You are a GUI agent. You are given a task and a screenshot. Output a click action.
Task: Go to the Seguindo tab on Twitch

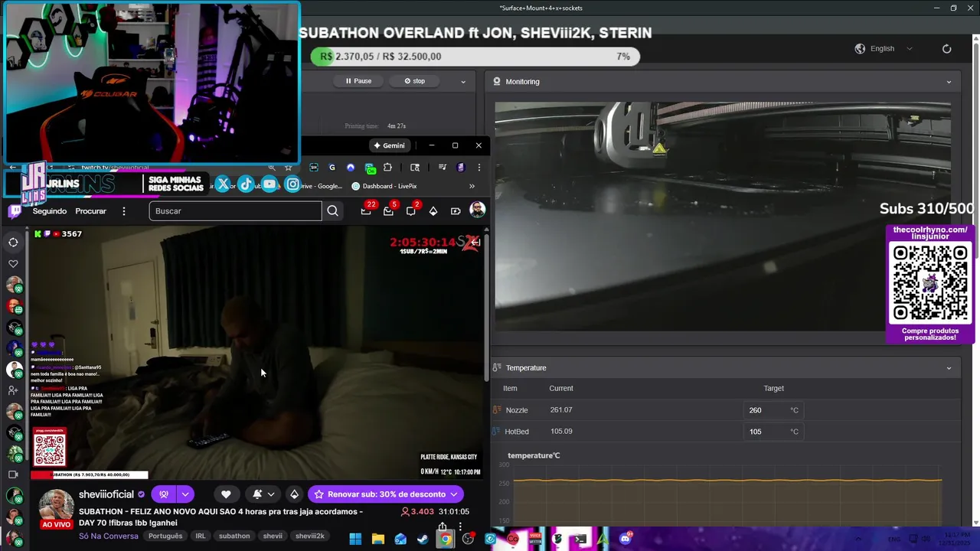pyautogui.click(x=50, y=211)
